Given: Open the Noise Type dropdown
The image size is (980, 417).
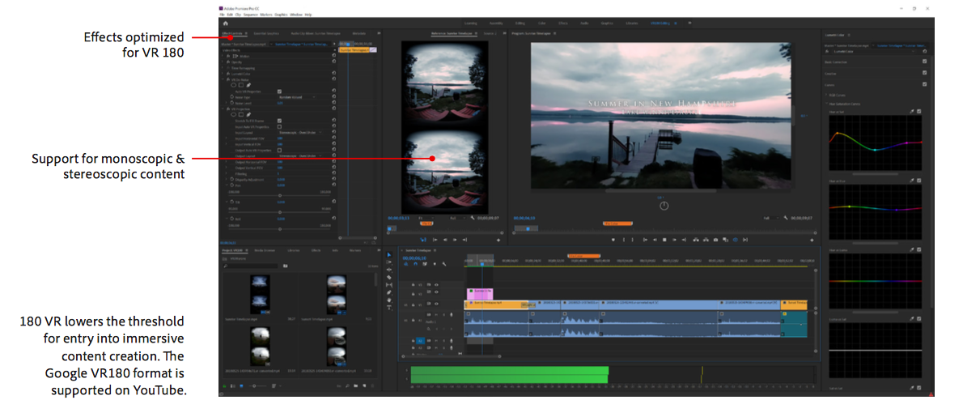Looking at the screenshot, I should 295,97.
